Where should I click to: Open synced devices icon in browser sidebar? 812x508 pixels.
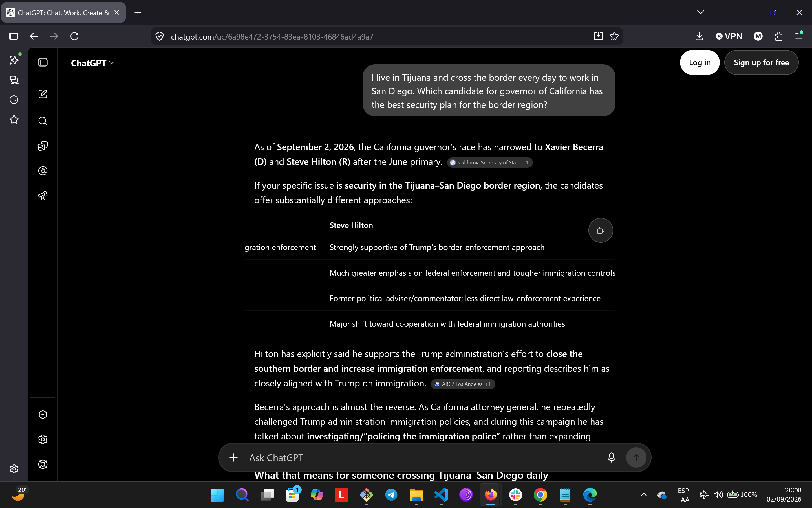coord(14,80)
